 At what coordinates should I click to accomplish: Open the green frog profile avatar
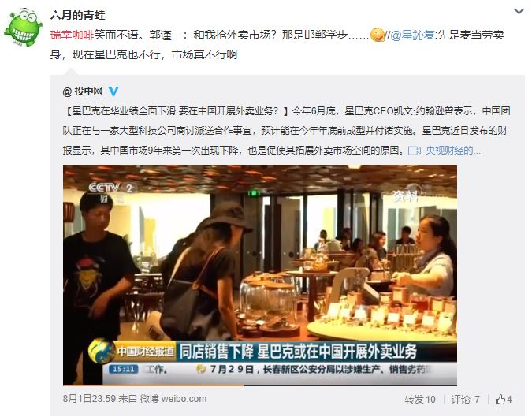[23, 27]
